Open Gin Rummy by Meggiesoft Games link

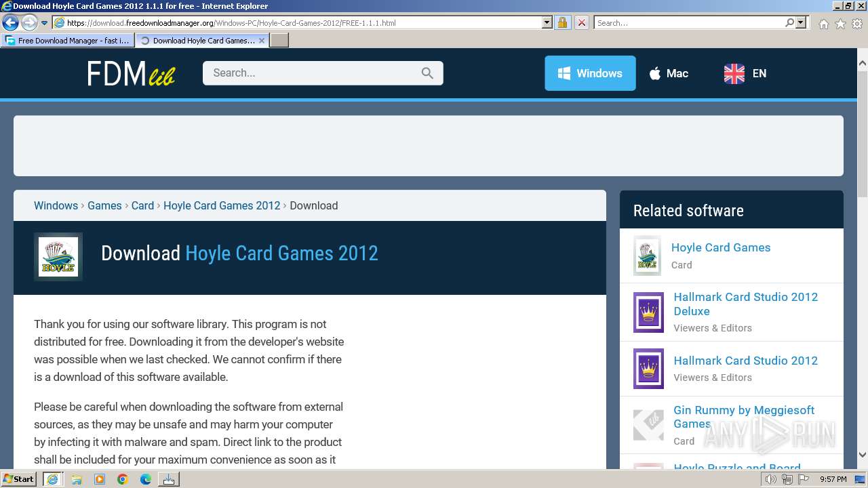744,417
